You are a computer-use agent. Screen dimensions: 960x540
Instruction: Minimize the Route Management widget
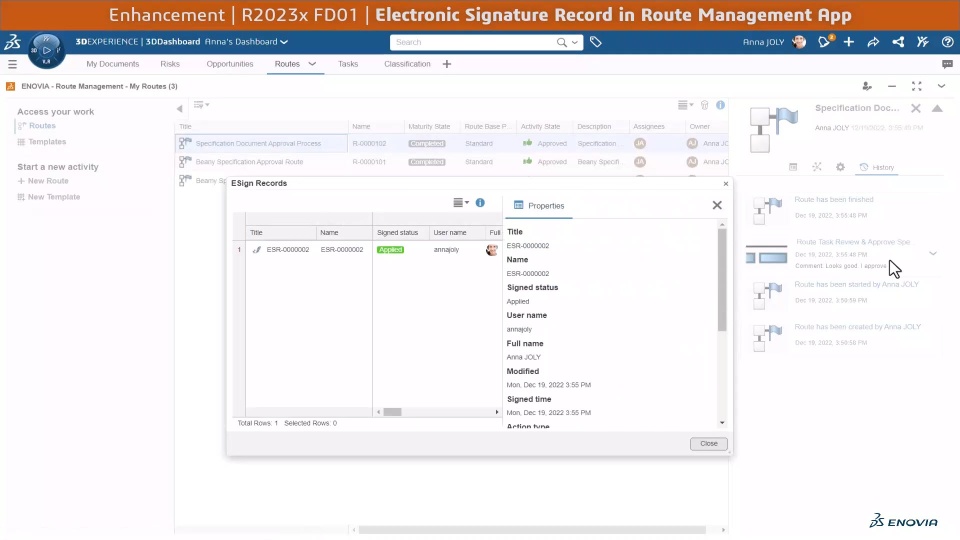[x=892, y=86]
